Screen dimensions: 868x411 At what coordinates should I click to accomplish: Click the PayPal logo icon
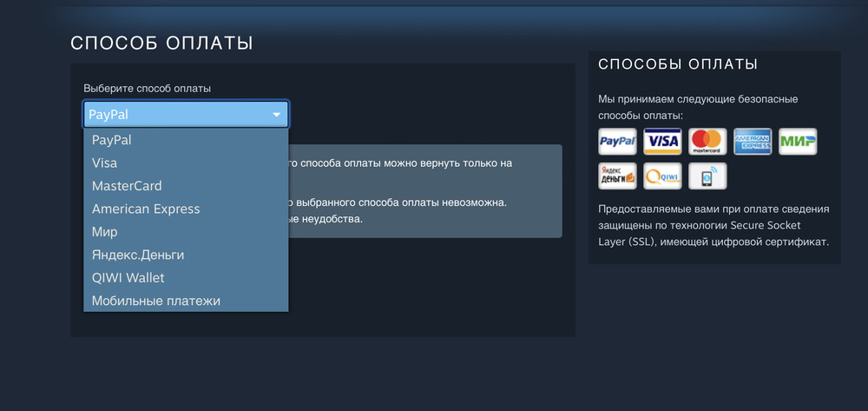click(x=617, y=142)
